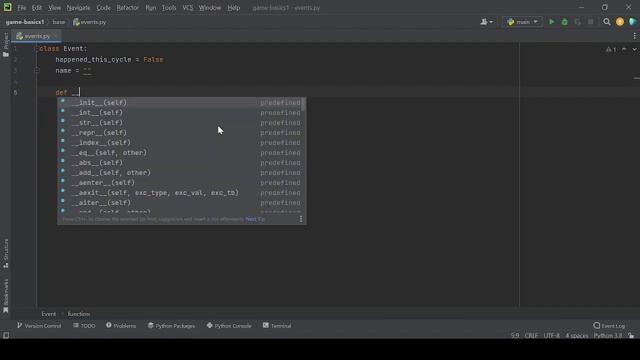Screen dimensions: 640x360
Task: Open Search Everywhere magnifier
Action: point(607,22)
